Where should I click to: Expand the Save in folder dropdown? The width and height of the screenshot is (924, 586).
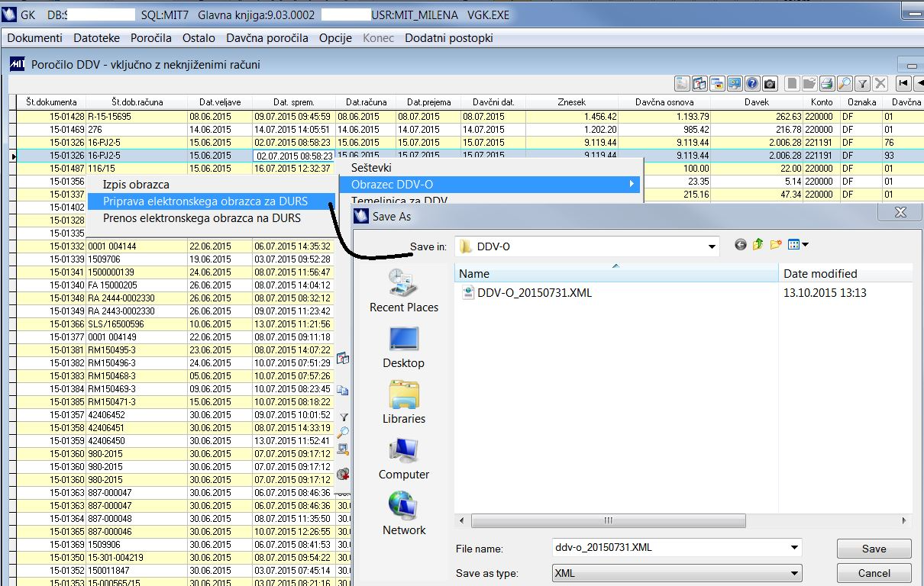coord(712,246)
